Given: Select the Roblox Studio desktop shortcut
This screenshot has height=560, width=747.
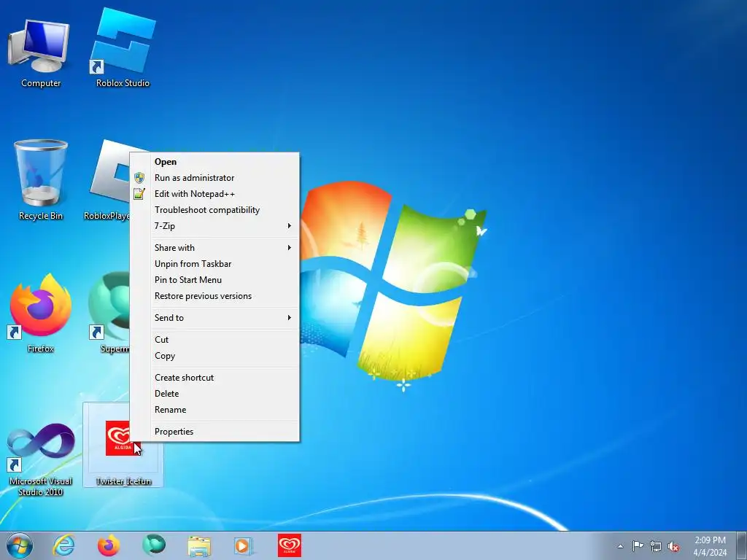Looking at the screenshot, I should coord(123,47).
